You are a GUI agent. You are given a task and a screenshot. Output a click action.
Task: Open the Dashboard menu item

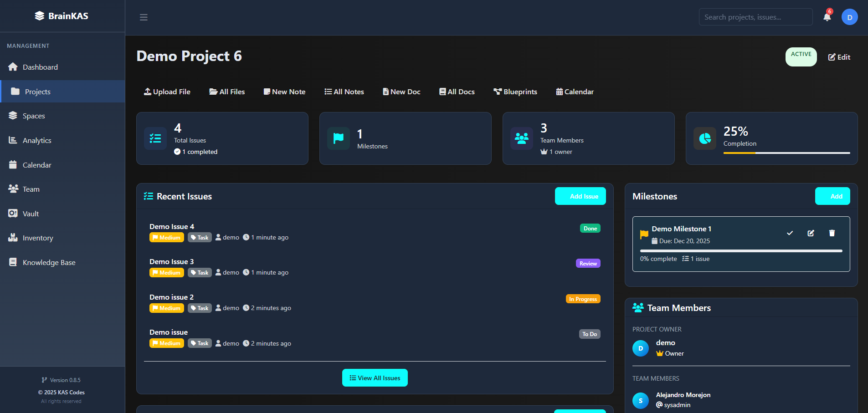click(40, 67)
